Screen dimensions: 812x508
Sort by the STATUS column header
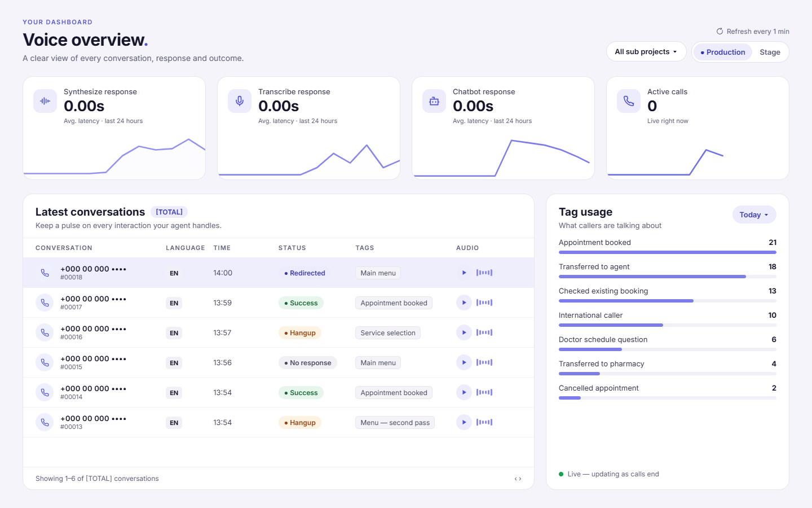[292, 248]
